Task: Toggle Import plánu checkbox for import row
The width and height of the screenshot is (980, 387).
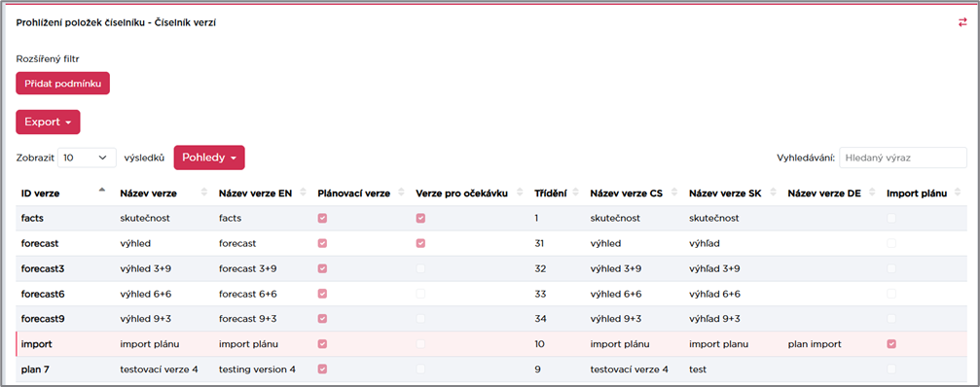Action: 891,343
